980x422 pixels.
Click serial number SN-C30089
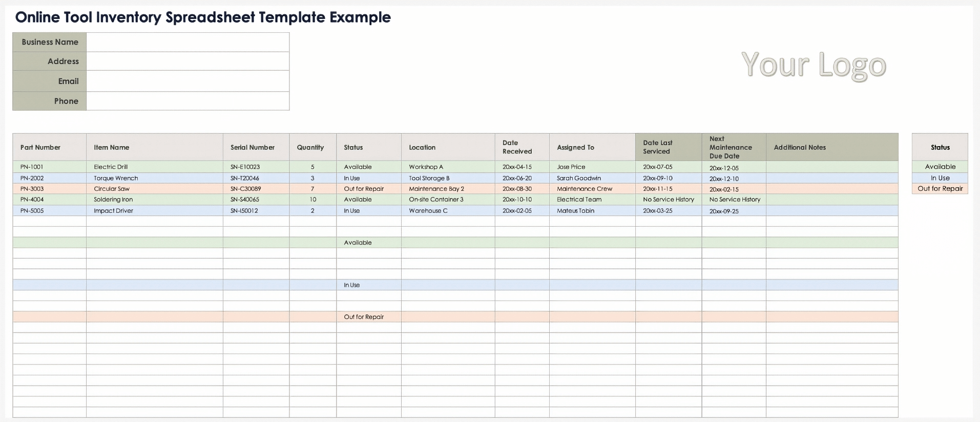coord(256,189)
